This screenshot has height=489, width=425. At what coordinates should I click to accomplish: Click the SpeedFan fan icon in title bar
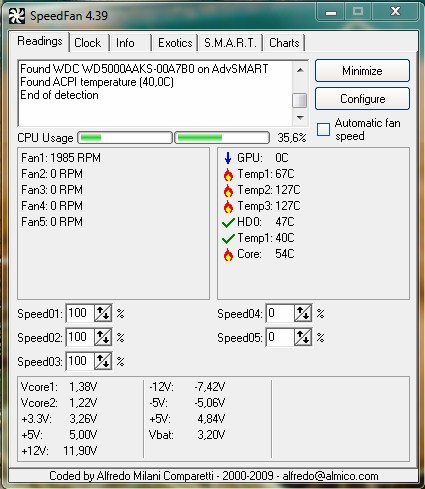(16, 15)
